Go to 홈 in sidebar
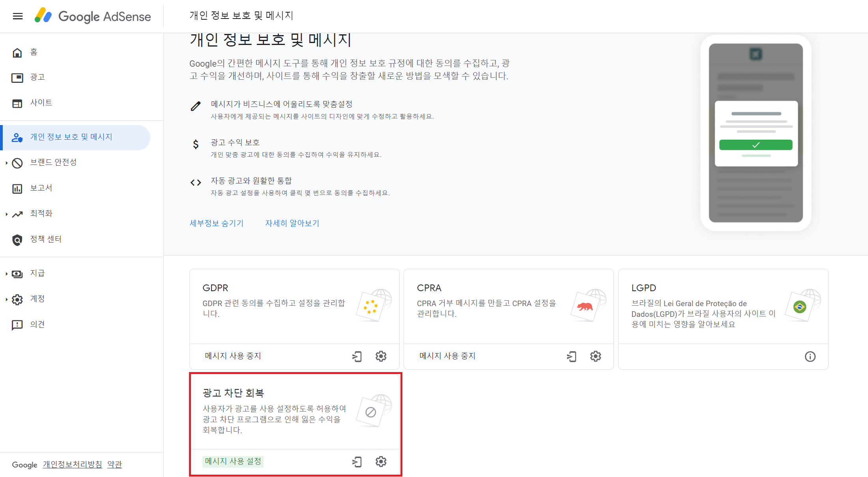This screenshot has width=868, height=477. click(x=34, y=52)
